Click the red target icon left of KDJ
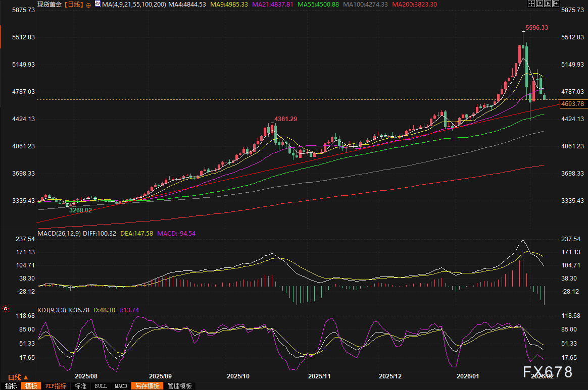The image size is (588, 390). coord(6,308)
